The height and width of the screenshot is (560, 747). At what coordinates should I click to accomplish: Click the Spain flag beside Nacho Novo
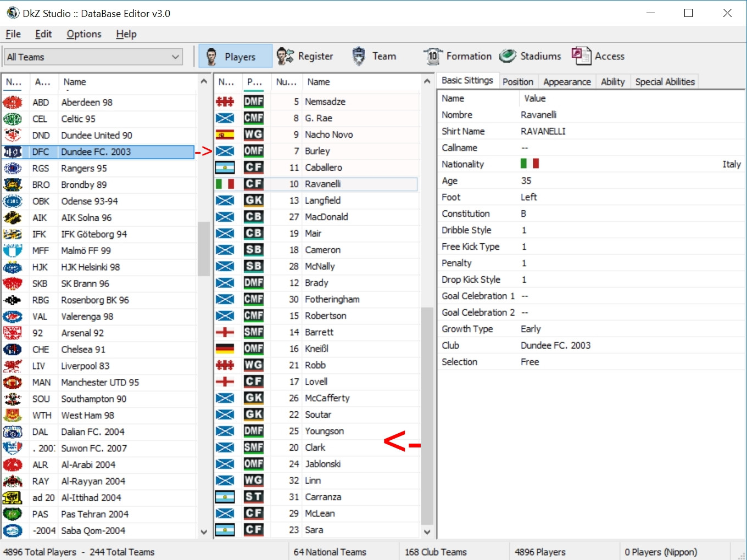225,135
